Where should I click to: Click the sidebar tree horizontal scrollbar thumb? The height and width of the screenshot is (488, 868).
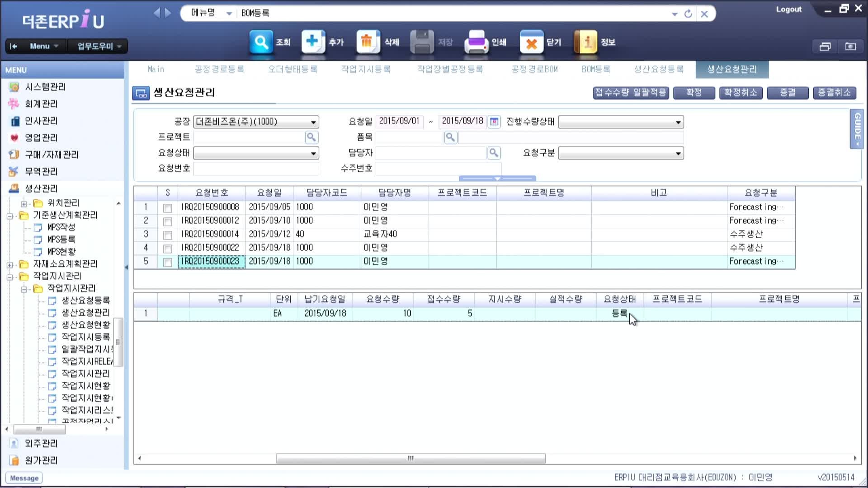pos(39,429)
